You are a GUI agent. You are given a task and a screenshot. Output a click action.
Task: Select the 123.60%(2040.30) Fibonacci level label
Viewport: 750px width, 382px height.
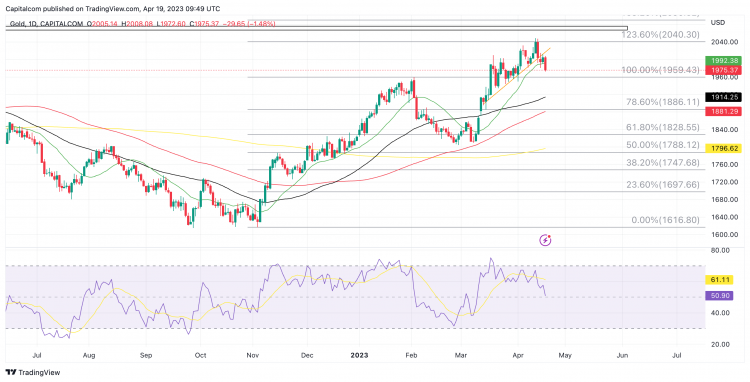click(660, 35)
